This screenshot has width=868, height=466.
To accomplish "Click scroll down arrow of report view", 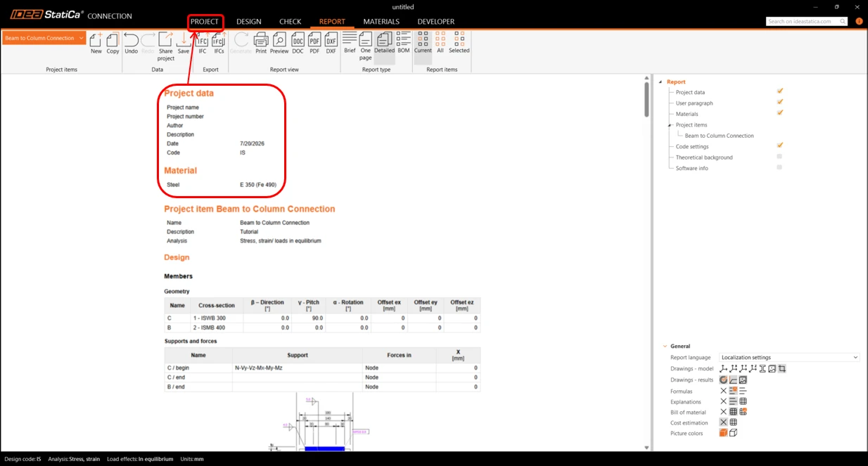I will pos(647,448).
